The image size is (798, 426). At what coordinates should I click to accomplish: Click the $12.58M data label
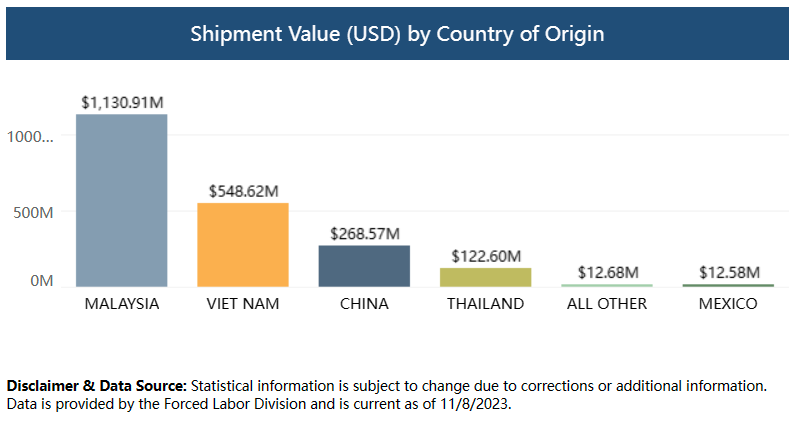(728, 272)
